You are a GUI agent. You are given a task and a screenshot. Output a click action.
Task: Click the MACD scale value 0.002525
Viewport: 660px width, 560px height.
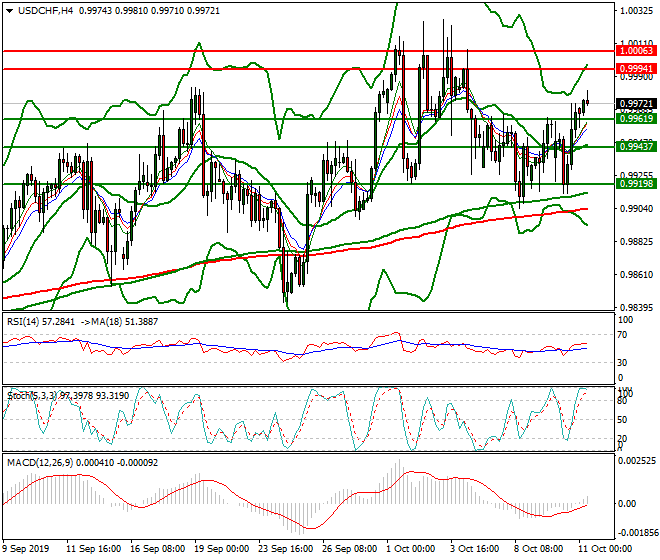637,461
